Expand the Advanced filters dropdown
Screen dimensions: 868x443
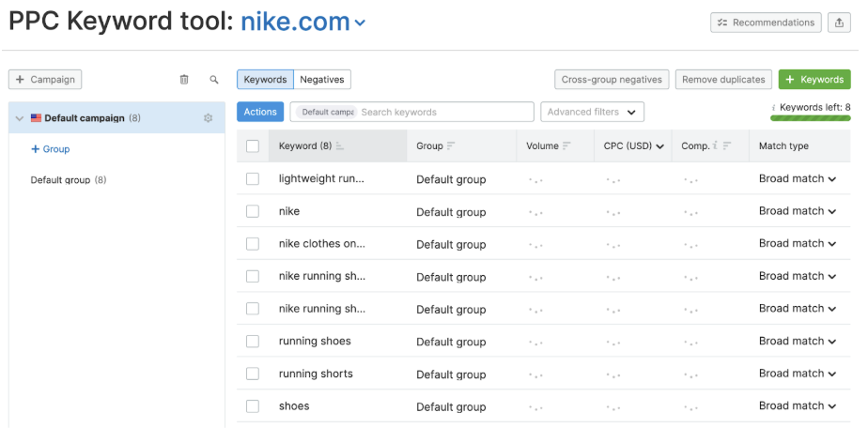[x=592, y=112]
